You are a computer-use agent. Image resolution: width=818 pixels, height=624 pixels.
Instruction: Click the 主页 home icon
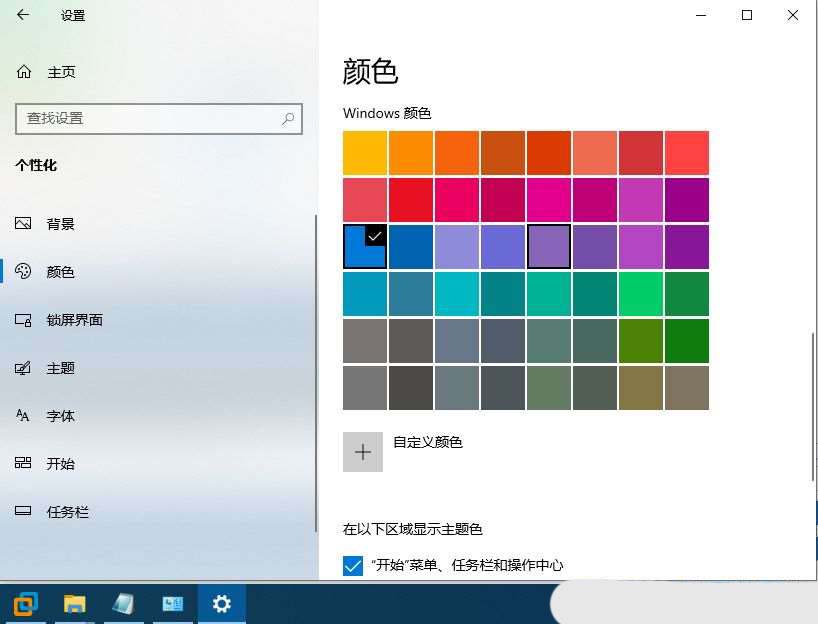click(x=24, y=72)
